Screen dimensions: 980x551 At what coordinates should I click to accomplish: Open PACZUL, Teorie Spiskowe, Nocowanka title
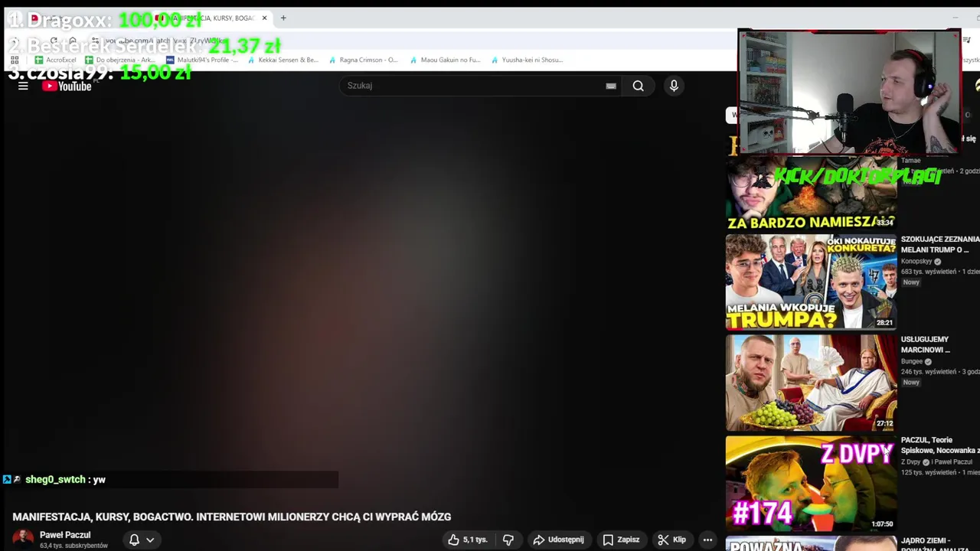click(x=940, y=445)
